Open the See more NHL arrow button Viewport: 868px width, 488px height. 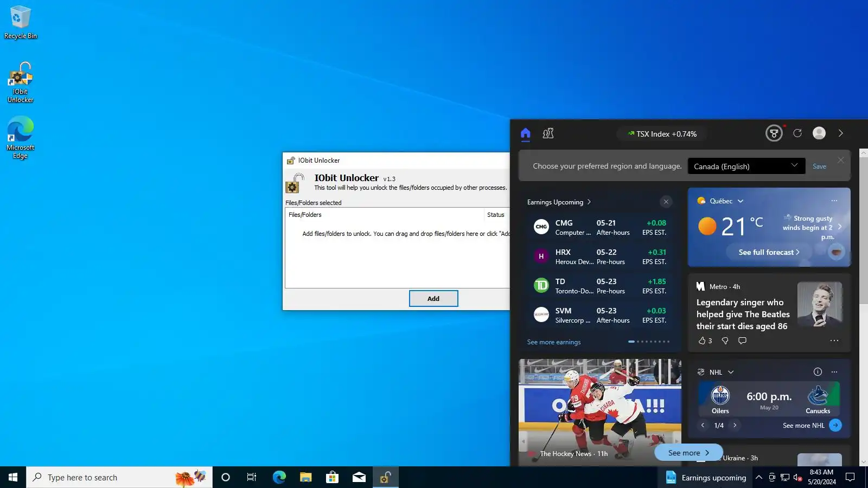click(x=835, y=426)
